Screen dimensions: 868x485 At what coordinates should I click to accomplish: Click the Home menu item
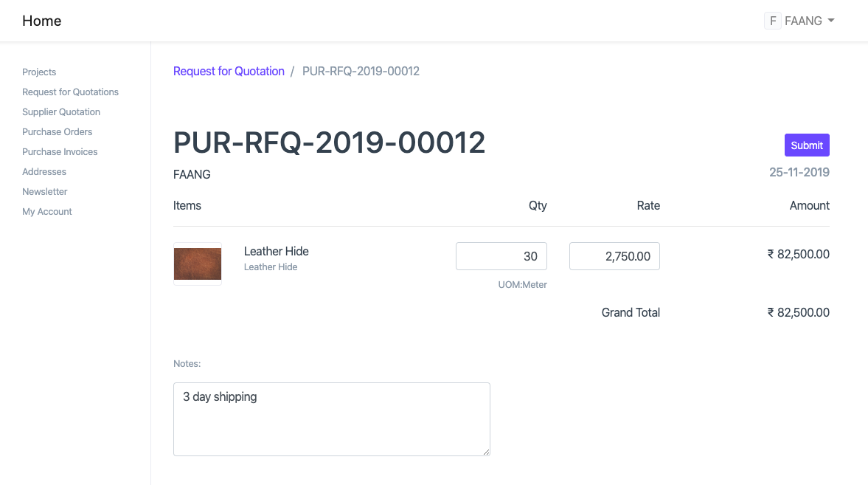click(41, 21)
